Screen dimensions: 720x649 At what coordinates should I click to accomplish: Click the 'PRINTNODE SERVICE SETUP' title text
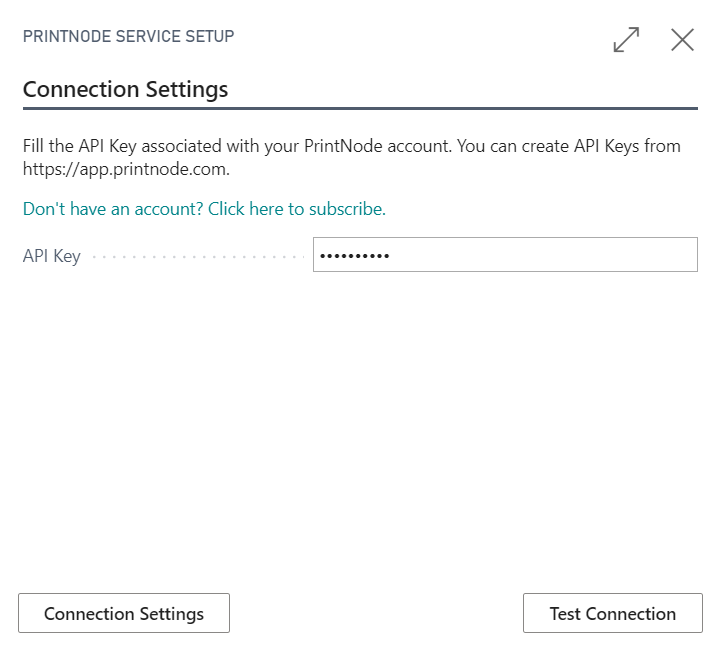pyautogui.click(x=129, y=36)
